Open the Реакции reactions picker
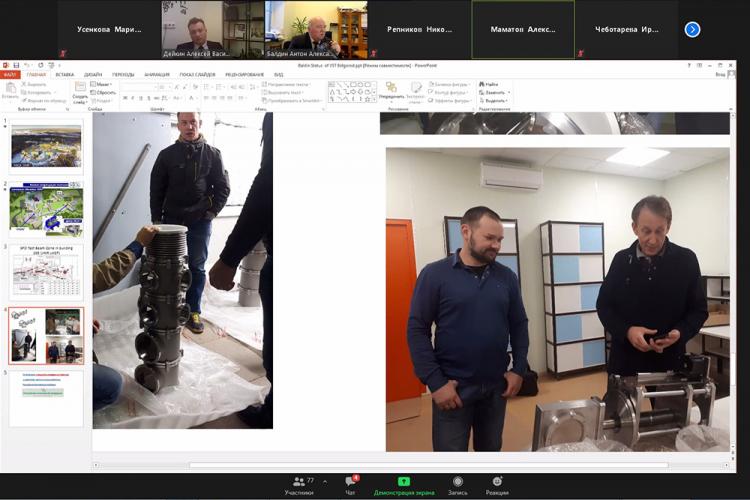This screenshot has height=500, width=750. click(497, 484)
